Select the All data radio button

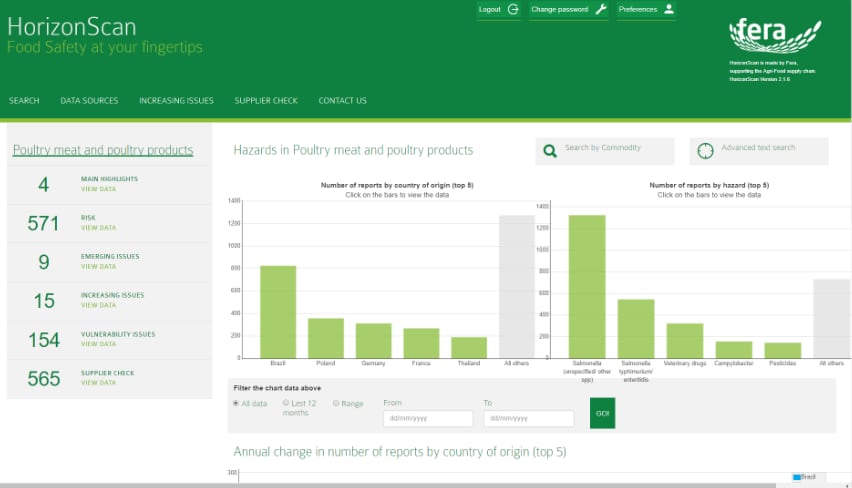(x=236, y=403)
